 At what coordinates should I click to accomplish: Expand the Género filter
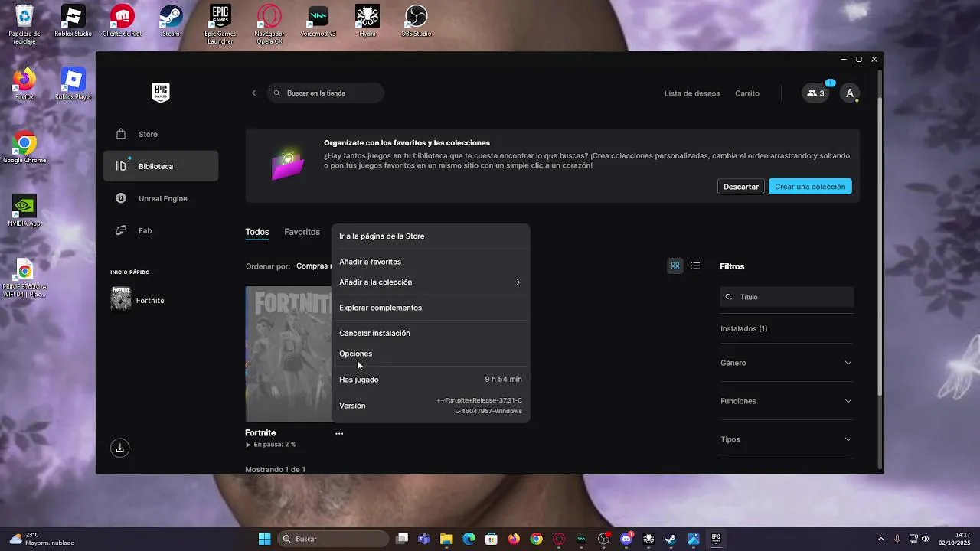(786, 363)
